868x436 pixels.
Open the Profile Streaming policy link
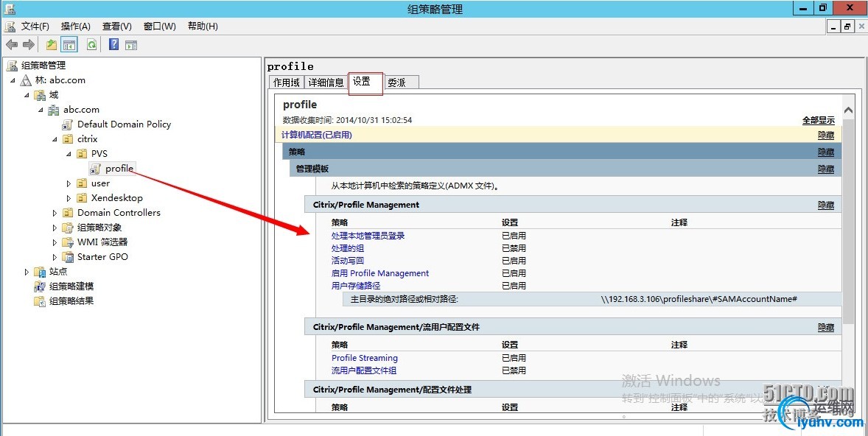click(x=365, y=358)
